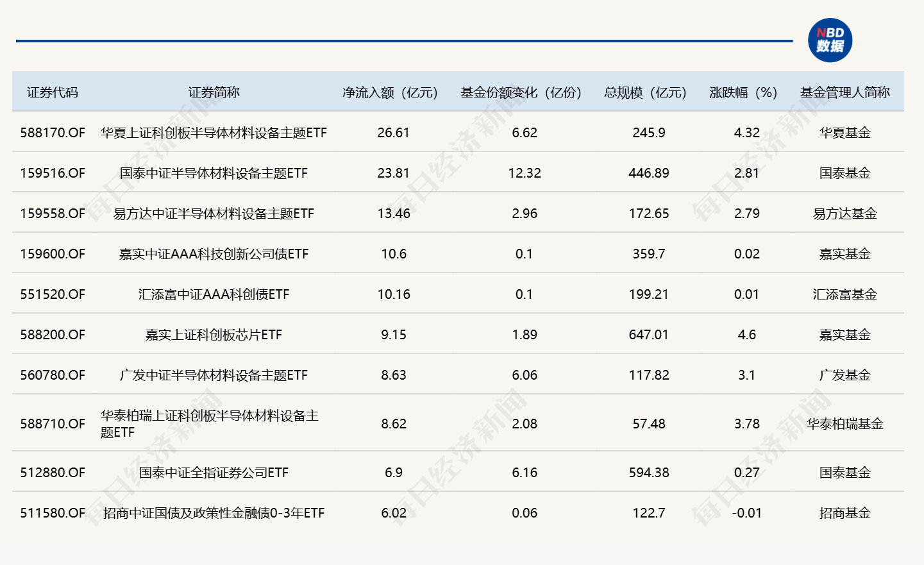
Task: Select 华泰柏瑞上证科创板半导体材料设备主题ETF name
Action: [210, 424]
